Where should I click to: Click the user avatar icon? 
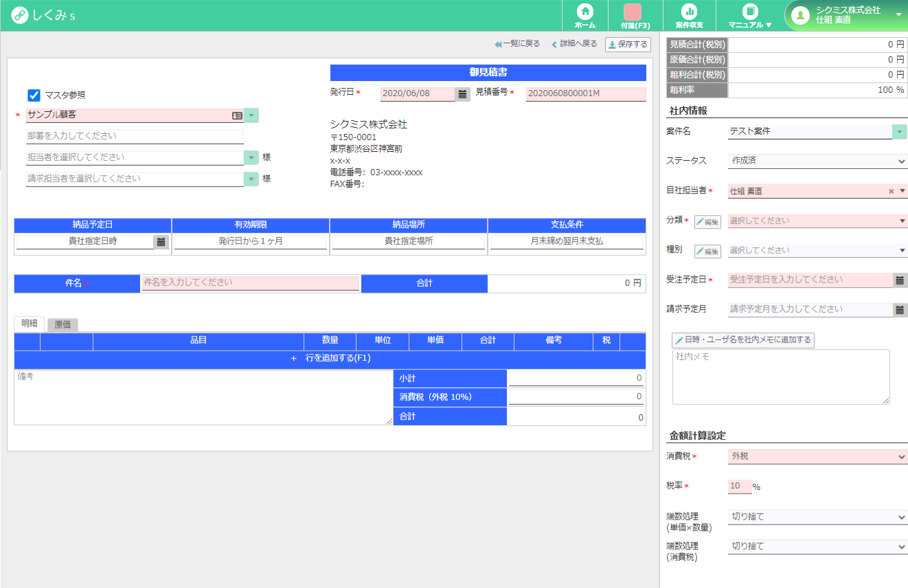(800, 15)
